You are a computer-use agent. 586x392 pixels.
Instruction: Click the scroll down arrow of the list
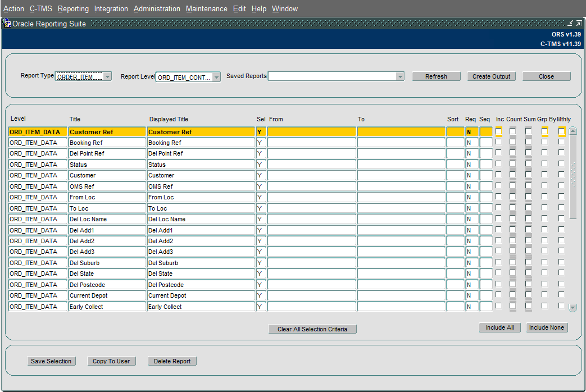[x=573, y=308]
